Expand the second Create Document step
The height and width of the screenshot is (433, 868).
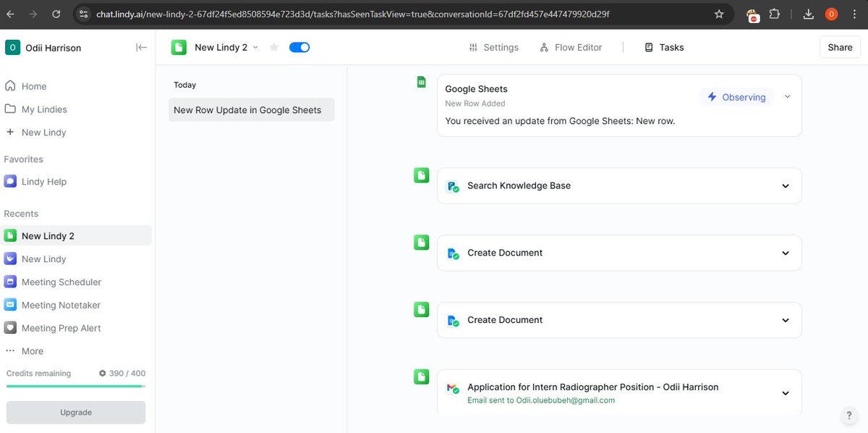(x=786, y=320)
